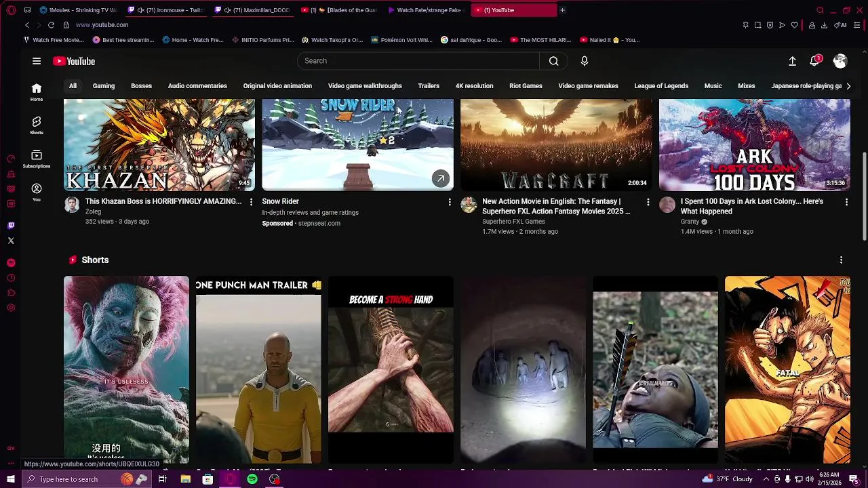
Task: Open Aria AI button in the address bar
Action: [840, 25]
